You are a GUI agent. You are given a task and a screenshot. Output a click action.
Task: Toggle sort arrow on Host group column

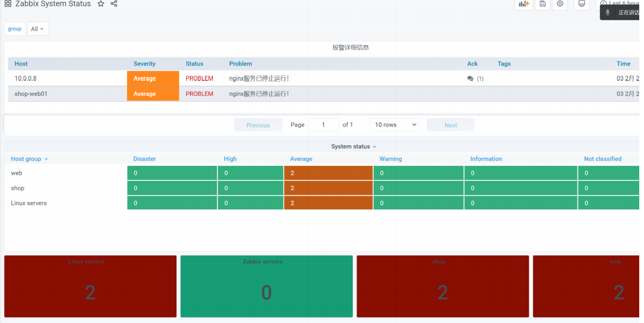pyautogui.click(x=46, y=159)
